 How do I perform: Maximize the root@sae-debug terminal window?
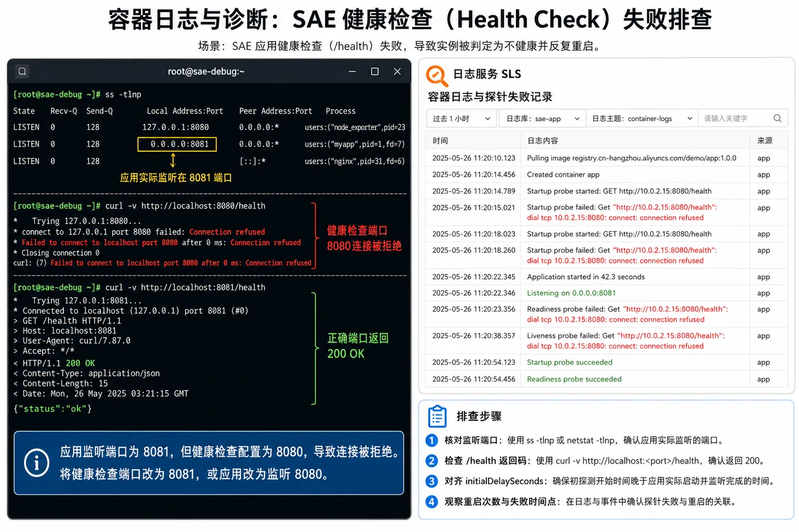pyautogui.click(x=375, y=71)
